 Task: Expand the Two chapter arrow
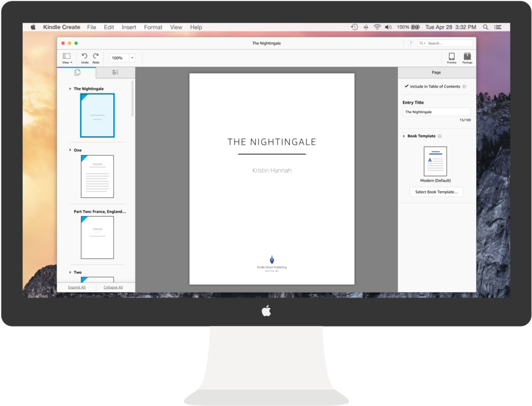tap(70, 272)
